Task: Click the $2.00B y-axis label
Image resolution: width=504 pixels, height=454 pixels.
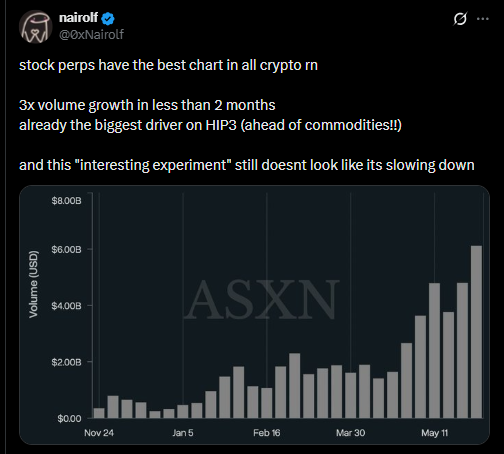Action: click(x=66, y=362)
